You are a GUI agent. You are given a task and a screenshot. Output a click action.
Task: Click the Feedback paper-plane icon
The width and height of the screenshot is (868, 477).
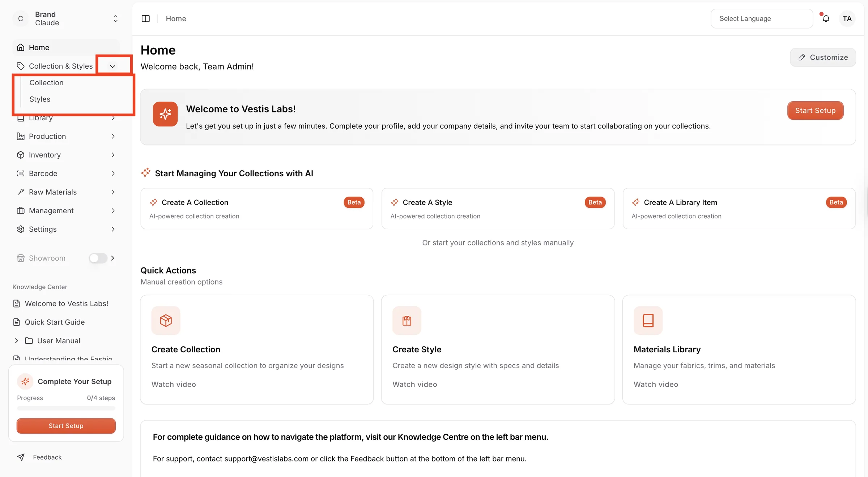coord(21,457)
